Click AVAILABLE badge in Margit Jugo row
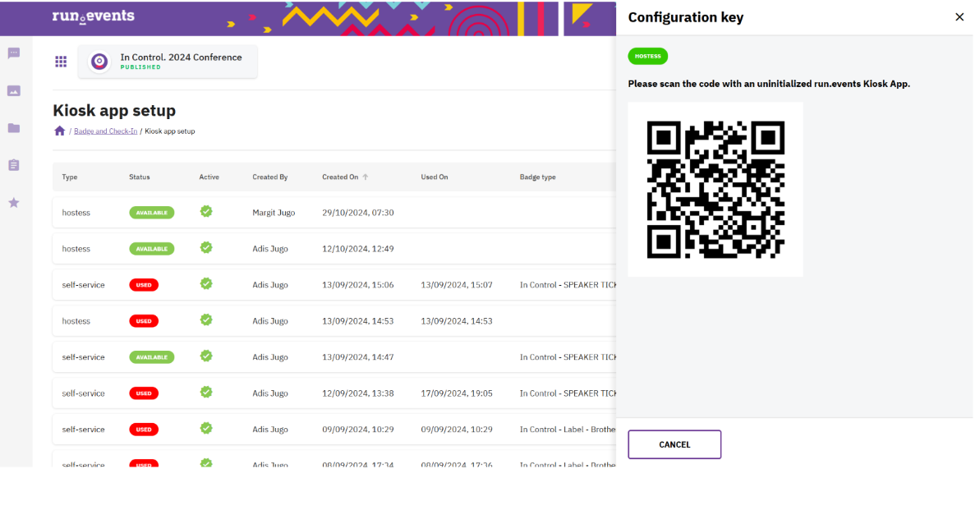 click(x=152, y=213)
